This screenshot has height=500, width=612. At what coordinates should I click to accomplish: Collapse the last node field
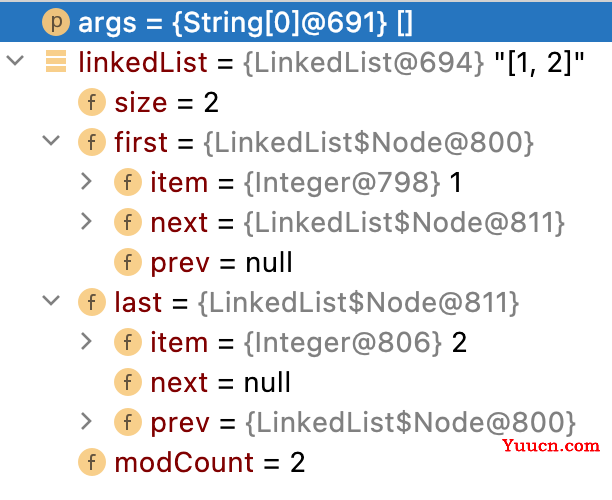51,301
